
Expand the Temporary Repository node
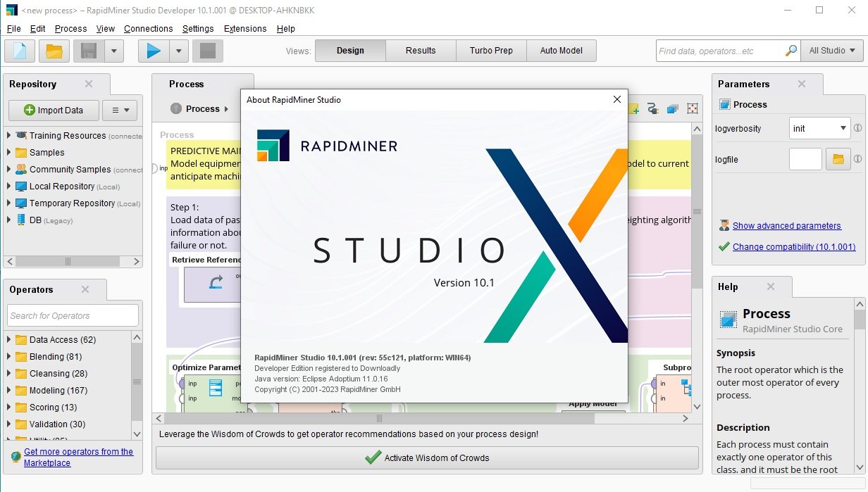coord(8,203)
